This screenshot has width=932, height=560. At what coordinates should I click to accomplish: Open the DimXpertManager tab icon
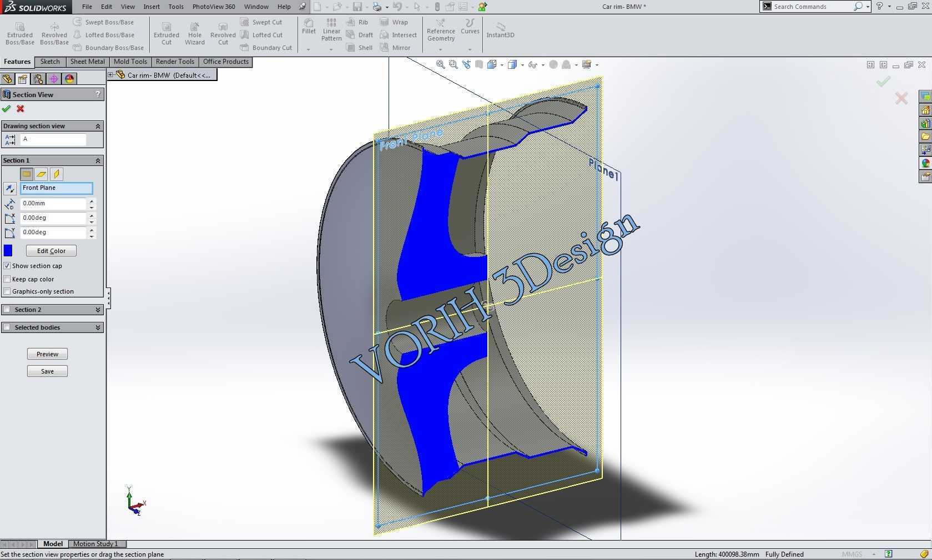[x=54, y=79]
